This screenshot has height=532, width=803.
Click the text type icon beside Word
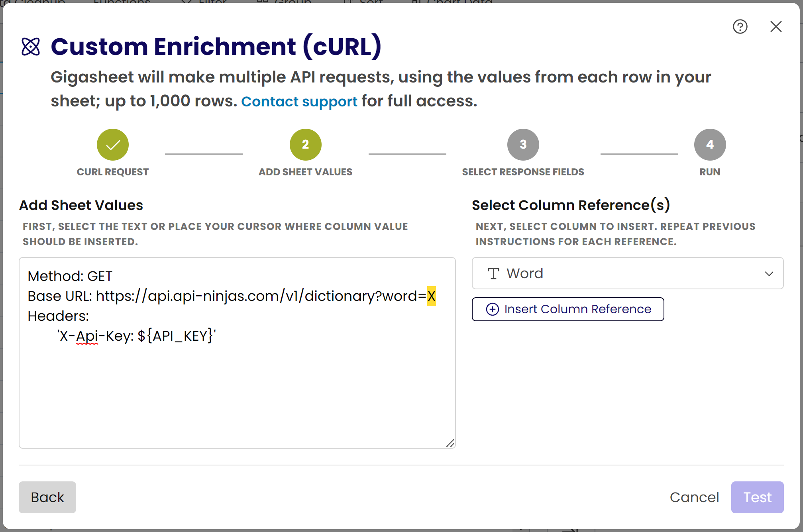493,273
